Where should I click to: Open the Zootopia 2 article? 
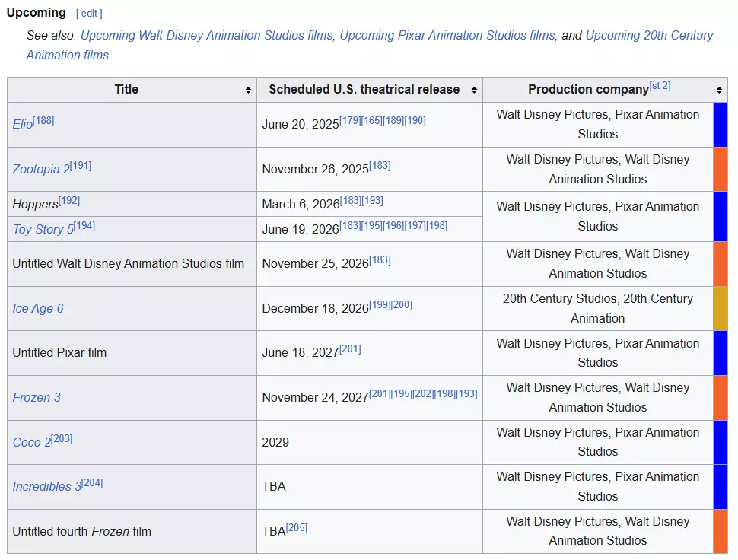41,169
